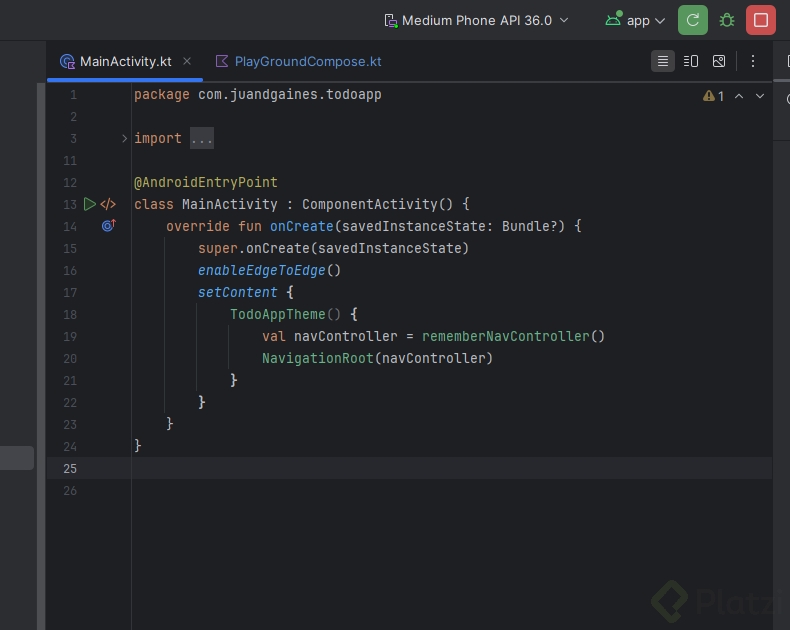
Task: Click the code marker icon on line 13
Action: 108,204
